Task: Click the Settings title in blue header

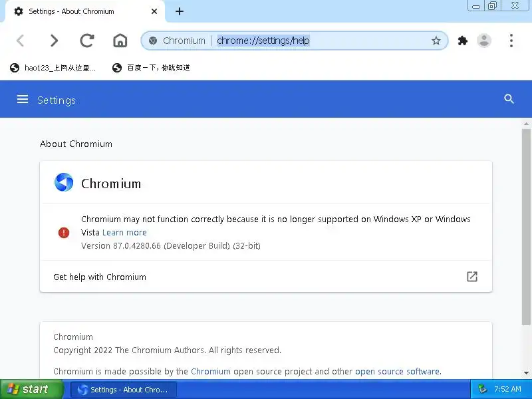Action: tap(57, 100)
